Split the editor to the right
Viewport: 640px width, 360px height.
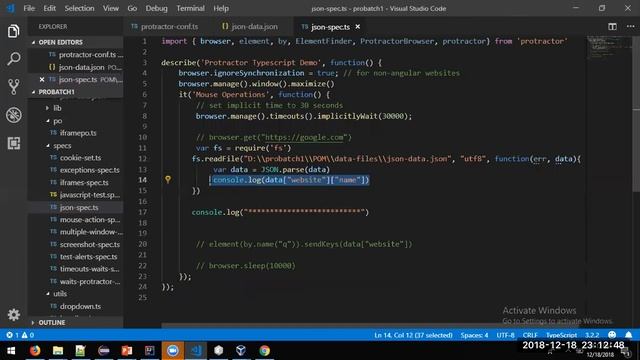[612, 27]
